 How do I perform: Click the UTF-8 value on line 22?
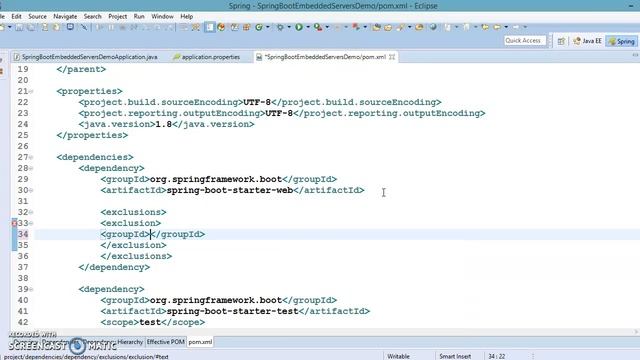point(257,102)
